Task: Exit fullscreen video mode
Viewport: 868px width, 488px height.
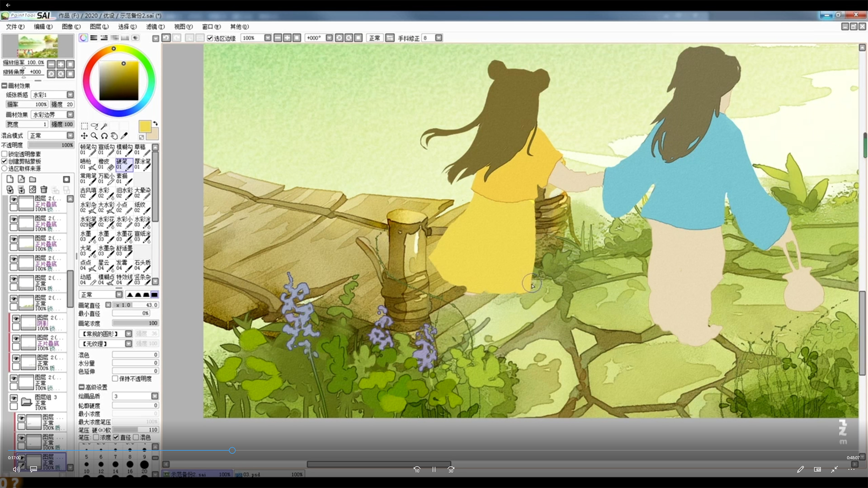Action: click(834, 469)
